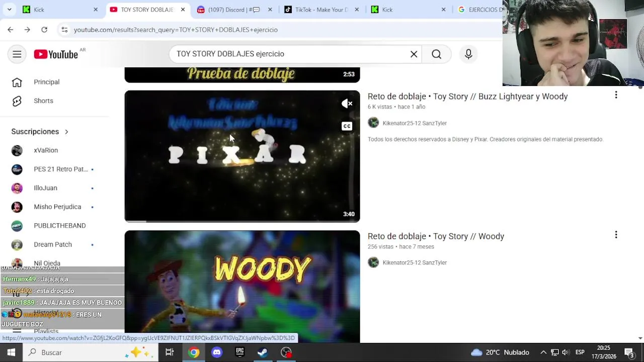Open notification center icon
644x362 pixels.
click(629, 352)
